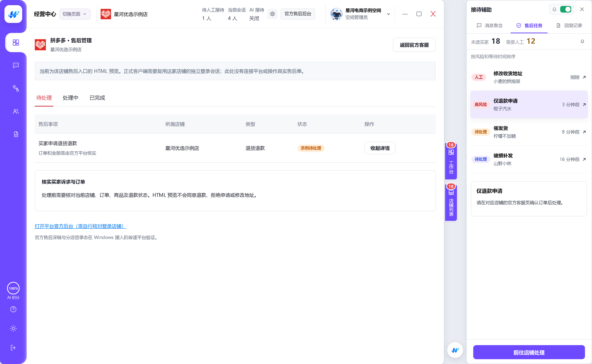Open the 破损补发 task arrow icon

coord(584,159)
